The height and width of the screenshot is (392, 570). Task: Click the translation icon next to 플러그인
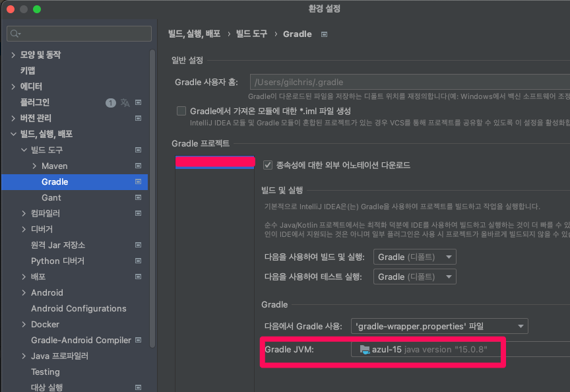click(x=125, y=102)
